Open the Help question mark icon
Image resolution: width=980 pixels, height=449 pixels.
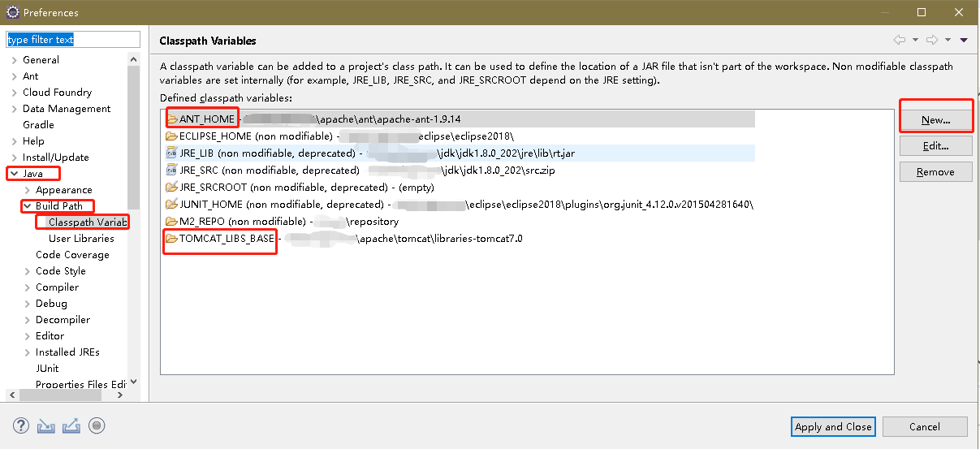tap(21, 425)
